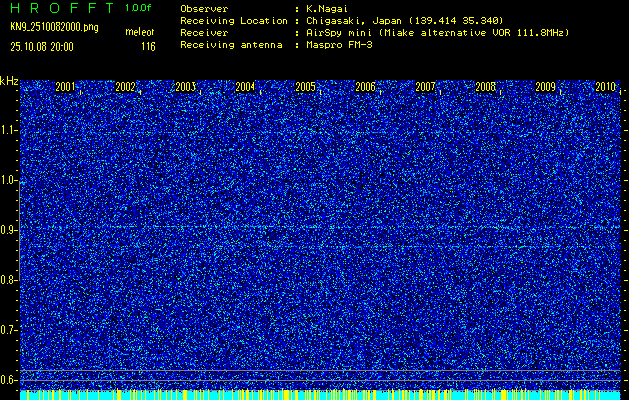The height and width of the screenshot is (400, 629).
Task: Click the 25.10.08 20:00 timestamp
Action: 46,46
